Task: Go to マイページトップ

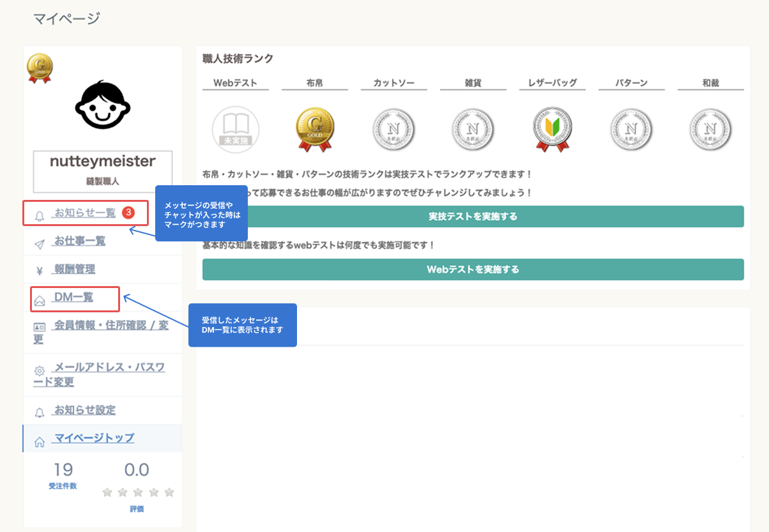Action: (95, 437)
